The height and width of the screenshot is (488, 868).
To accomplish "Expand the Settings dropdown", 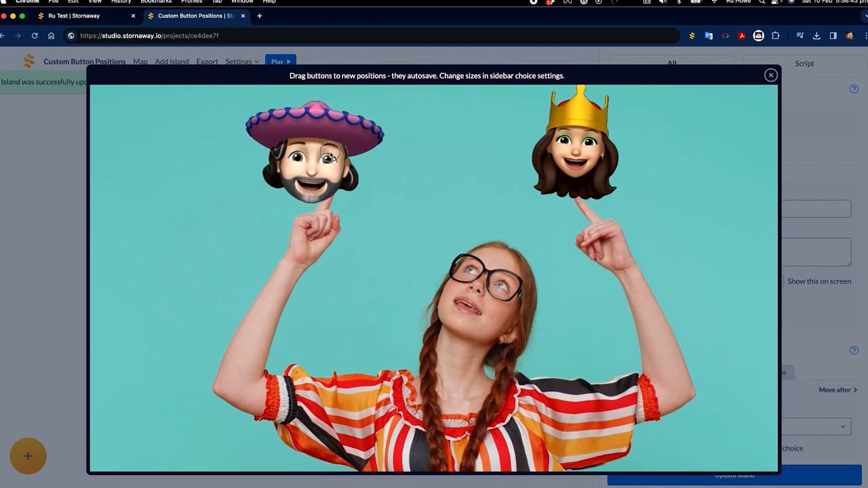I will tap(242, 62).
